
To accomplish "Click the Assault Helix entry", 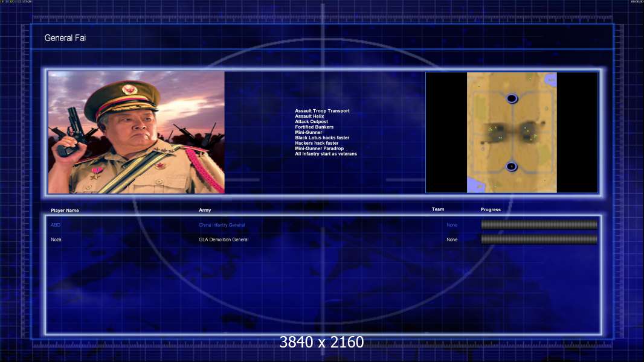I will 309,116.
